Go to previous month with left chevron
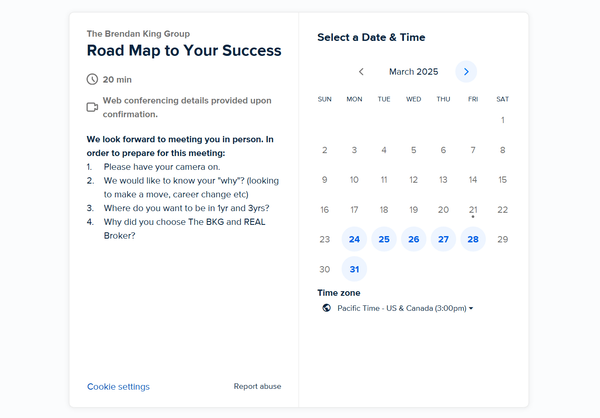Viewport: 600px width, 418px height. (361, 72)
